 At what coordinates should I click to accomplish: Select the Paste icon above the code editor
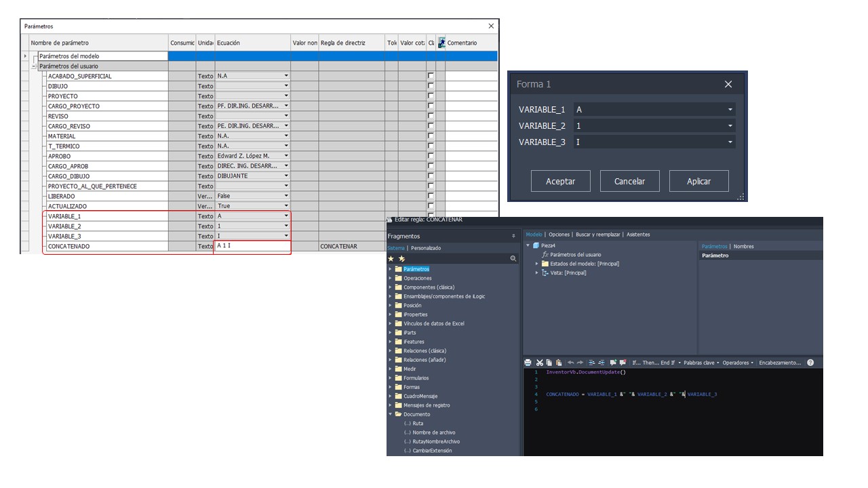[558, 363]
